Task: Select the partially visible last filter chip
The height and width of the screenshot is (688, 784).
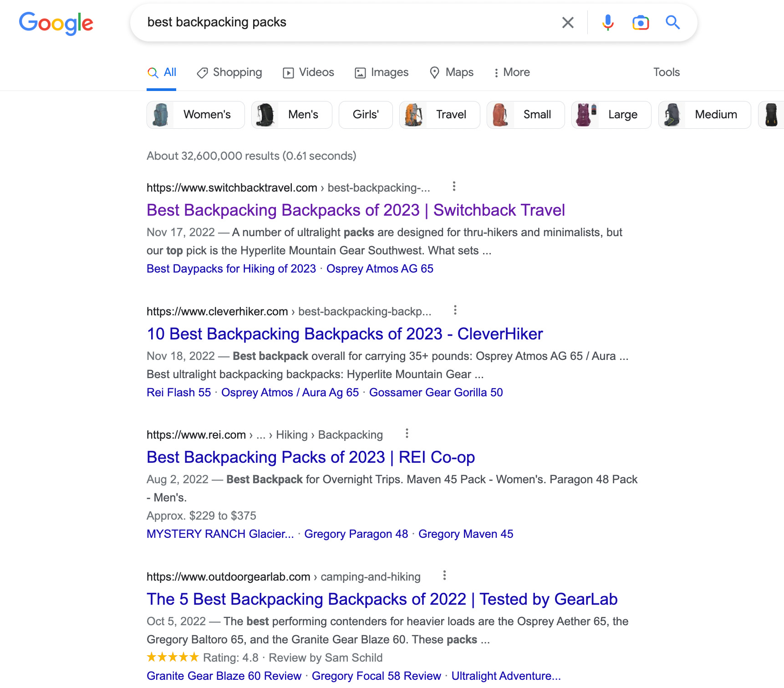Action: coord(771,115)
